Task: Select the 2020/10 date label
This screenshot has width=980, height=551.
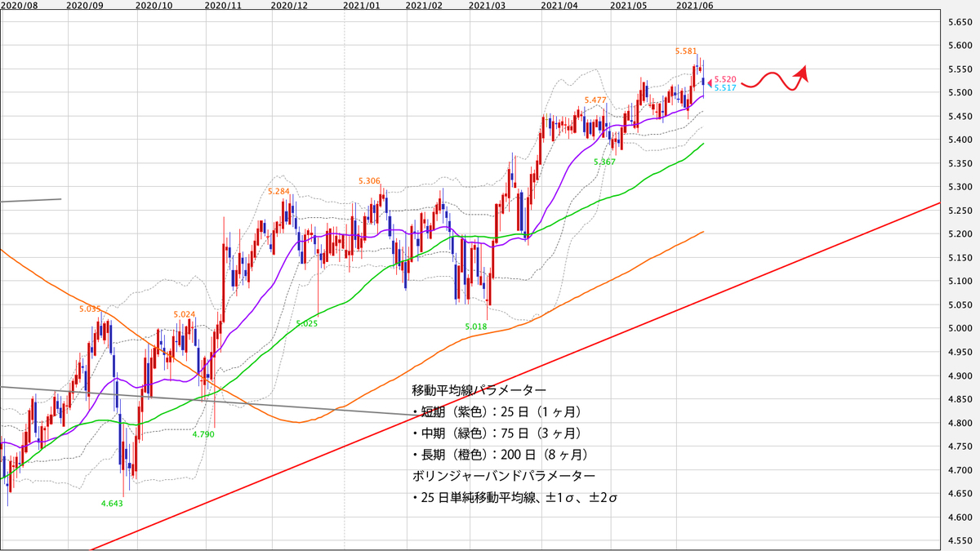Action: (154, 5)
